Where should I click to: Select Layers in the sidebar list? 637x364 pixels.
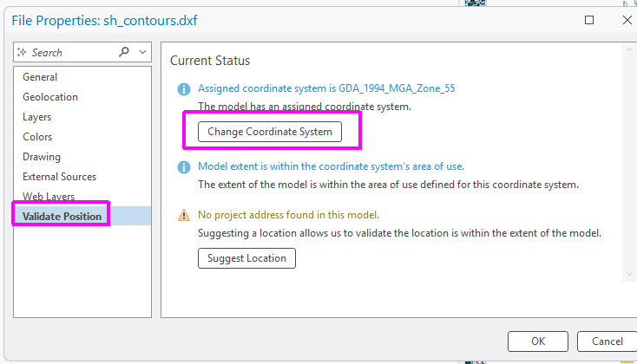pyautogui.click(x=37, y=117)
